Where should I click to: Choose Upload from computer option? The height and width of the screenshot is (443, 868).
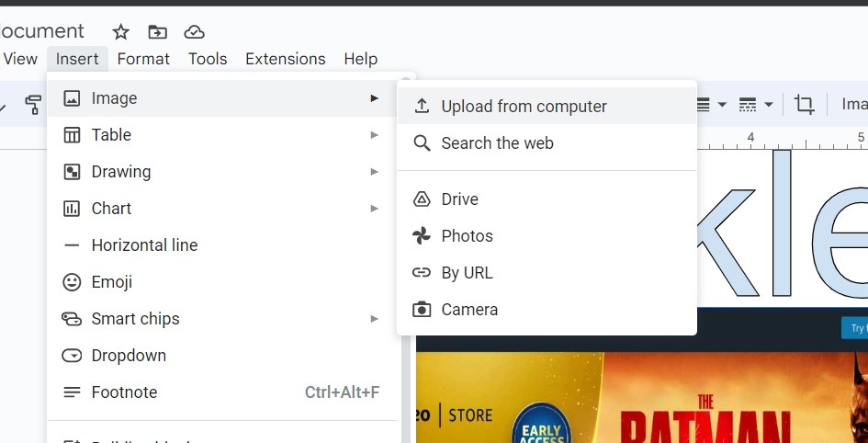coord(547,107)
